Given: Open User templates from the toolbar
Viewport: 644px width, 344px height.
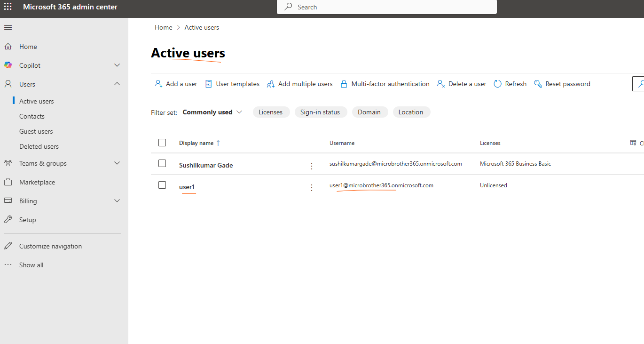Looking at the screenshot, I should [x=232, y=84].
